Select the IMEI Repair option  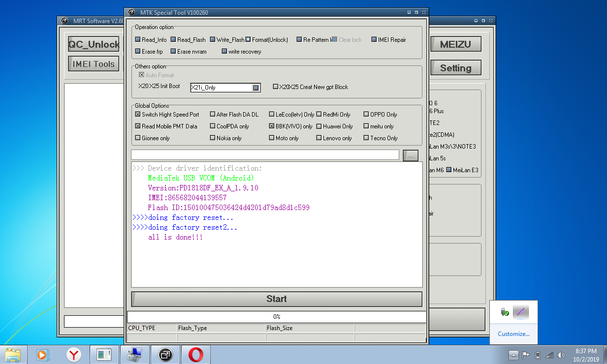[x=374, y=40]
